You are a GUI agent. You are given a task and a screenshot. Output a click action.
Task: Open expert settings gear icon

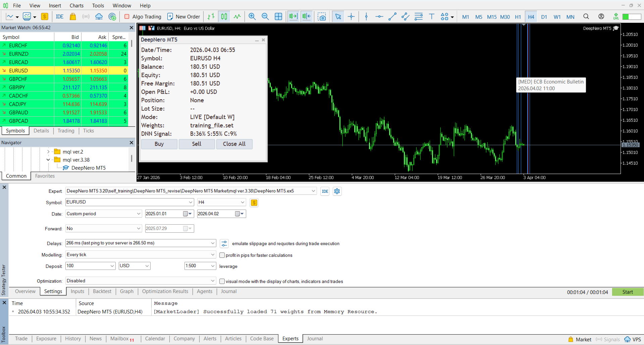tap(337, 191)
